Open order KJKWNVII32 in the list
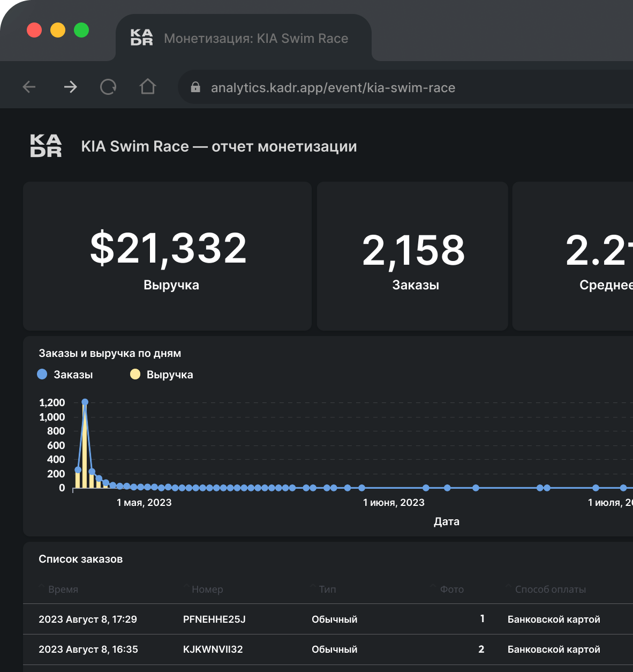The width and height of the screenshot is (633, 672). 213,649
